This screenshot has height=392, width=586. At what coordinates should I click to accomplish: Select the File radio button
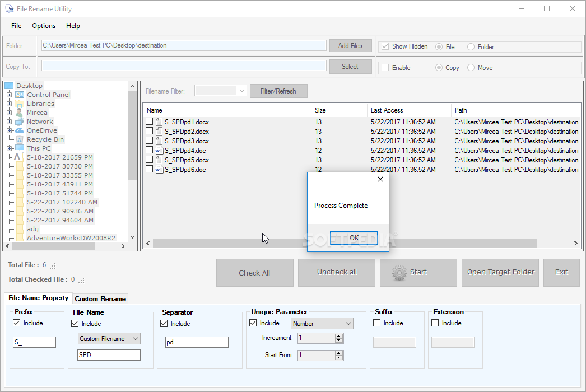tap(439, 46)
